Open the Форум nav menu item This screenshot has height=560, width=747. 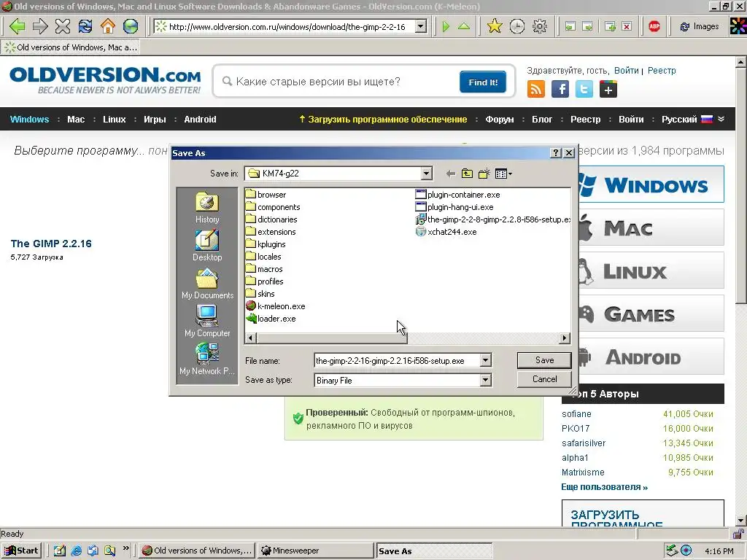point(499,119)
